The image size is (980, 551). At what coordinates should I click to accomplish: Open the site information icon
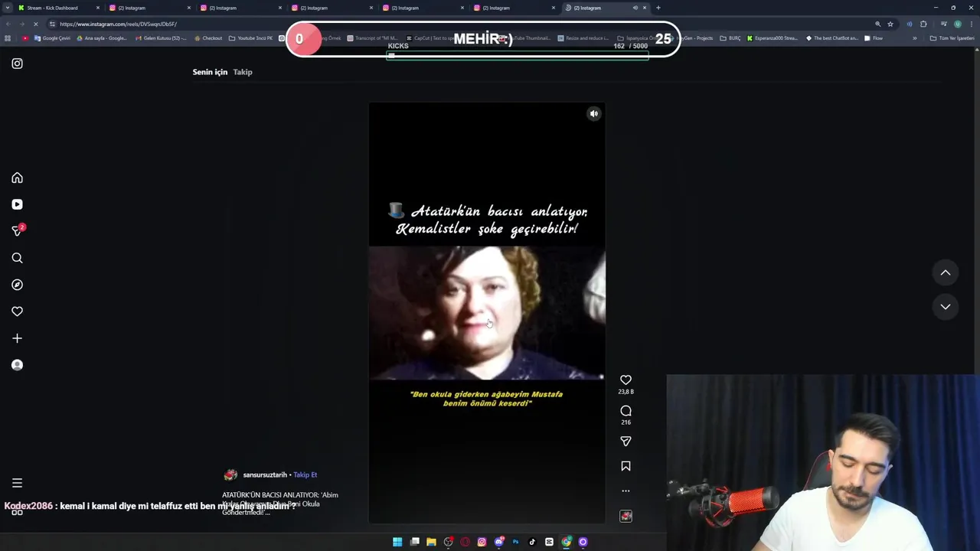pyautogui.click(x=52, y=24)
